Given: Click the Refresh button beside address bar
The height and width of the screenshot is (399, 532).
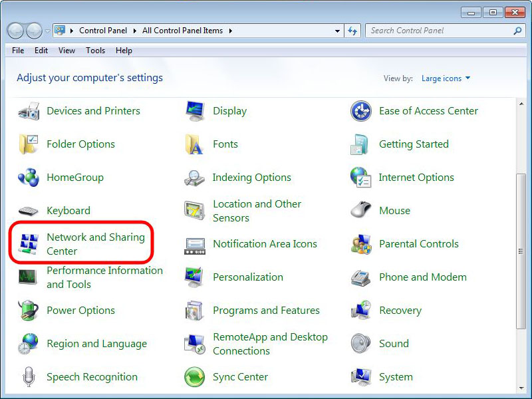Looking at the screenshot, I should tap(352, 31).
